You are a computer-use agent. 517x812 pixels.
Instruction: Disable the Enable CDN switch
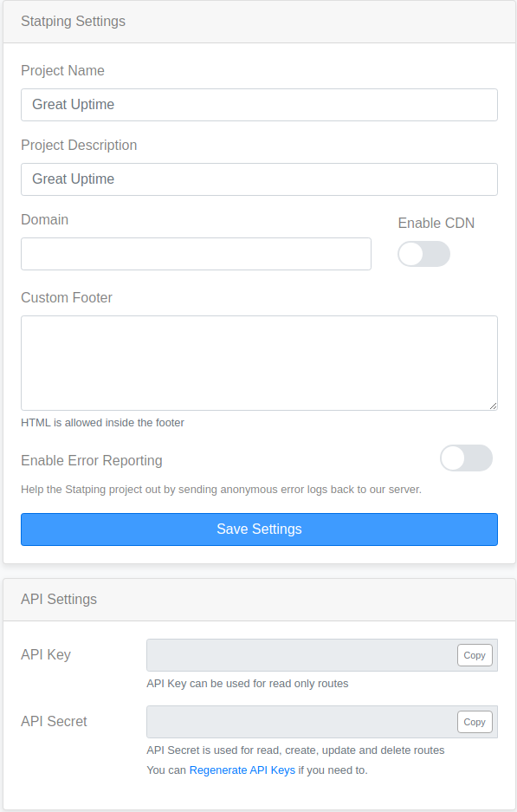pyautogui.click(x=423, y=254)
